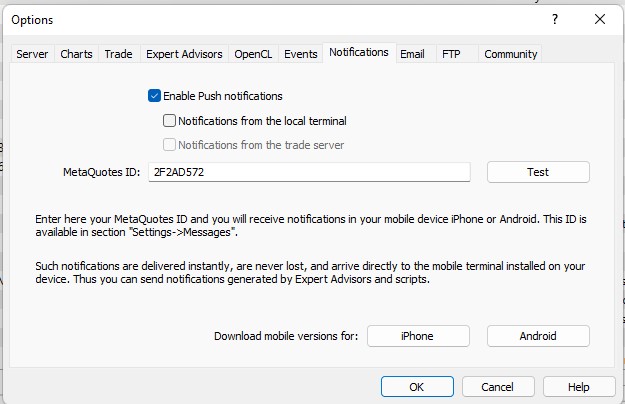Select the Notifications tab
625x404 pixels.
[359, 53]
